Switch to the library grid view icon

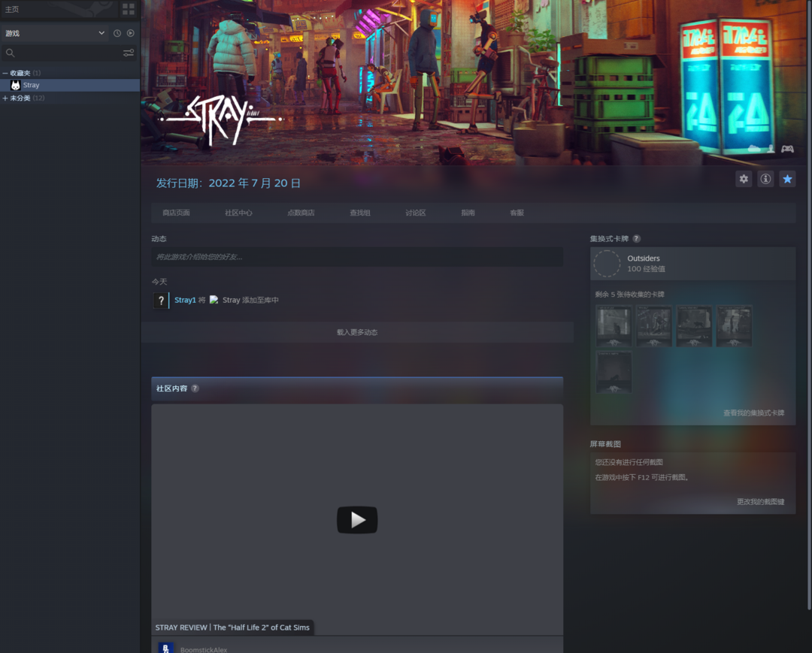pyautogui.click(x=129, y=9)
